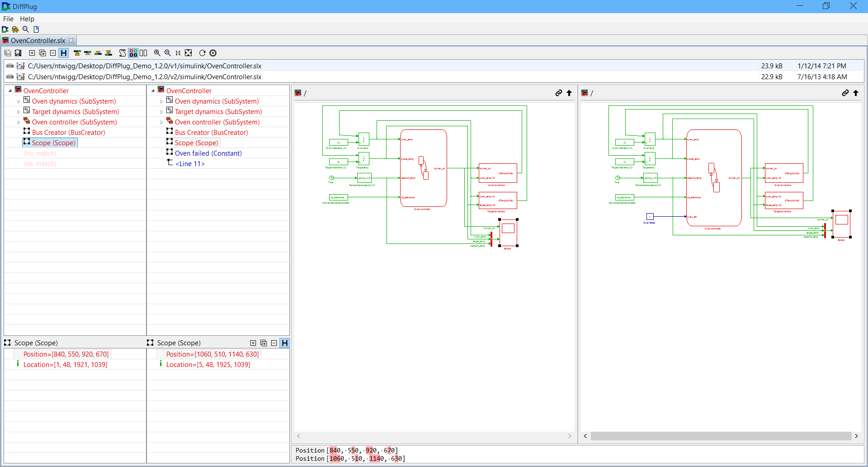Click the right diagram horizontal scrollbar thumb
Image resolution: width=868 pixels, height=467 pixels.
point(721,436)
